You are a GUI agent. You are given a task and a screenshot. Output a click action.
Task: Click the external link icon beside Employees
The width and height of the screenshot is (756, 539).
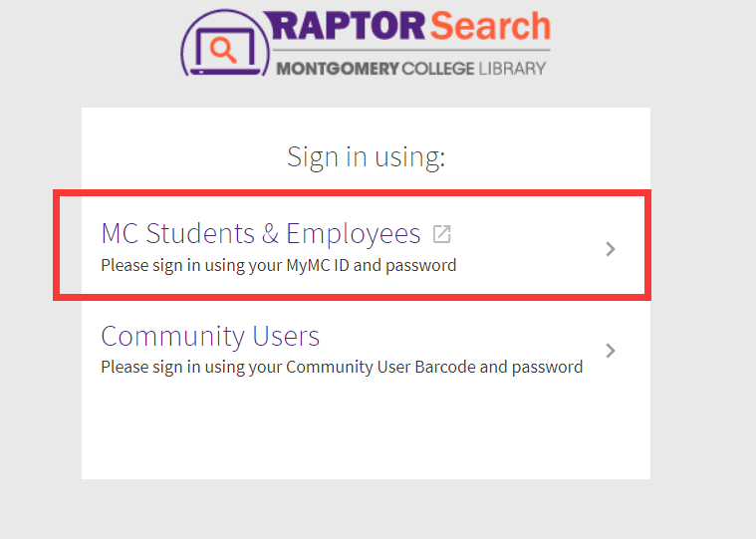click(x=441, y=234)
